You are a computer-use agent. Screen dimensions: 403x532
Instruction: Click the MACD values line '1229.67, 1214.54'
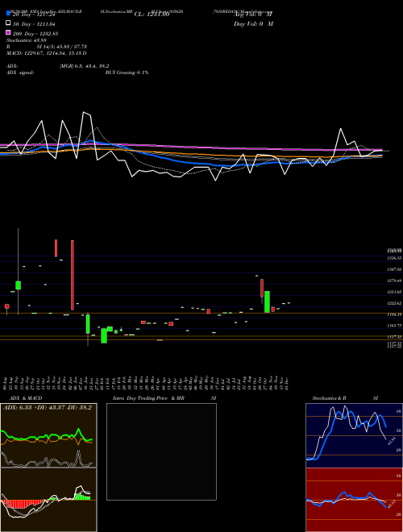coord(47,53)
